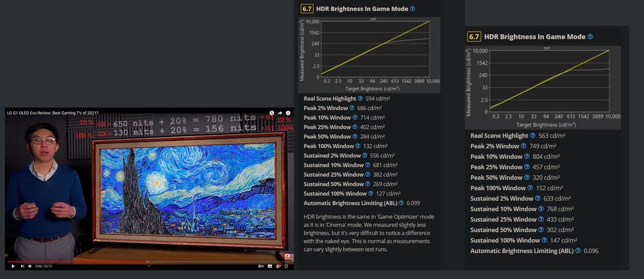Open help for the smaller HDR Brightness heading
The image size is (644, 279).
click(x=412, y=9)
